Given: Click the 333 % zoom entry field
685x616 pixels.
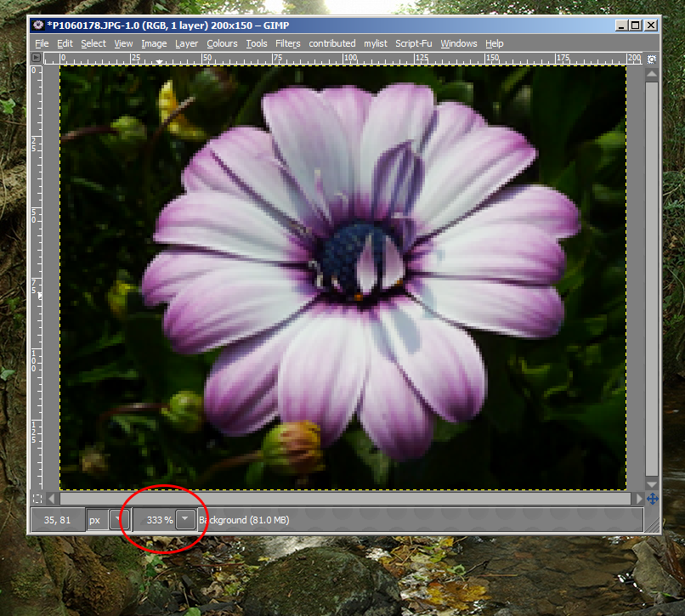Looking at the screenshot, I should coord(155,520).
